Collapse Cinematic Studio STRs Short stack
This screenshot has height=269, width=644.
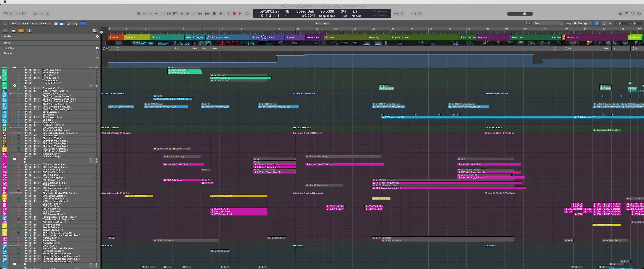10,193
